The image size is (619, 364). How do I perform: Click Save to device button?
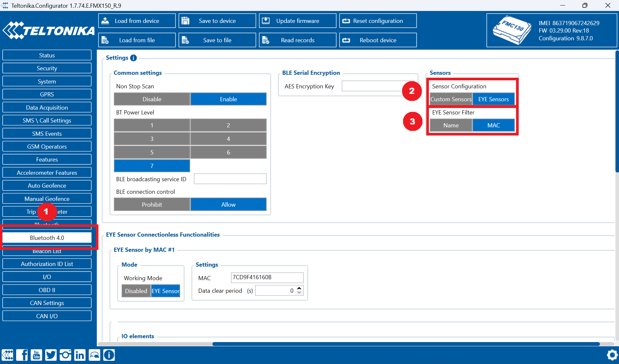pos(217,21)
